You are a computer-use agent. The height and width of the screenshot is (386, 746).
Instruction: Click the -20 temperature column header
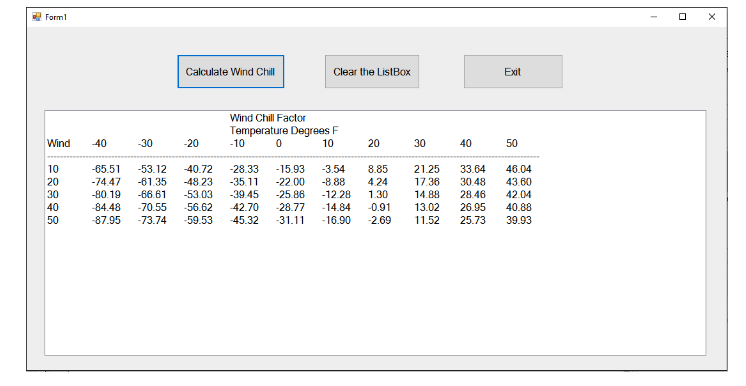click(191, 144)
